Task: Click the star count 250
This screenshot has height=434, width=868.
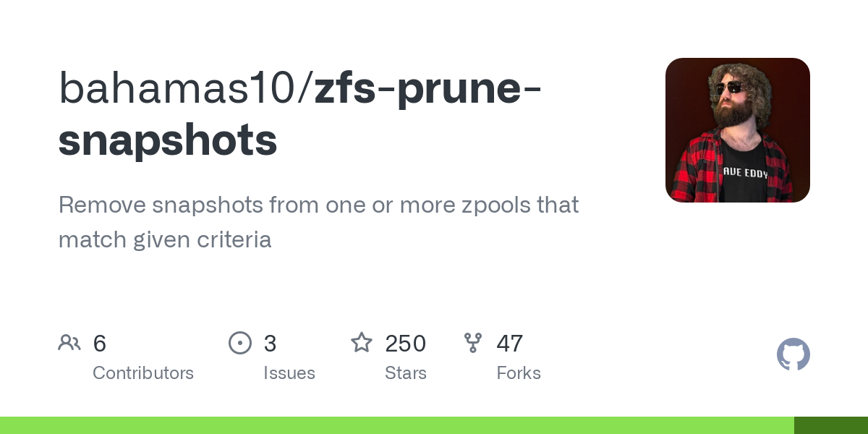Action: (405, 344)
